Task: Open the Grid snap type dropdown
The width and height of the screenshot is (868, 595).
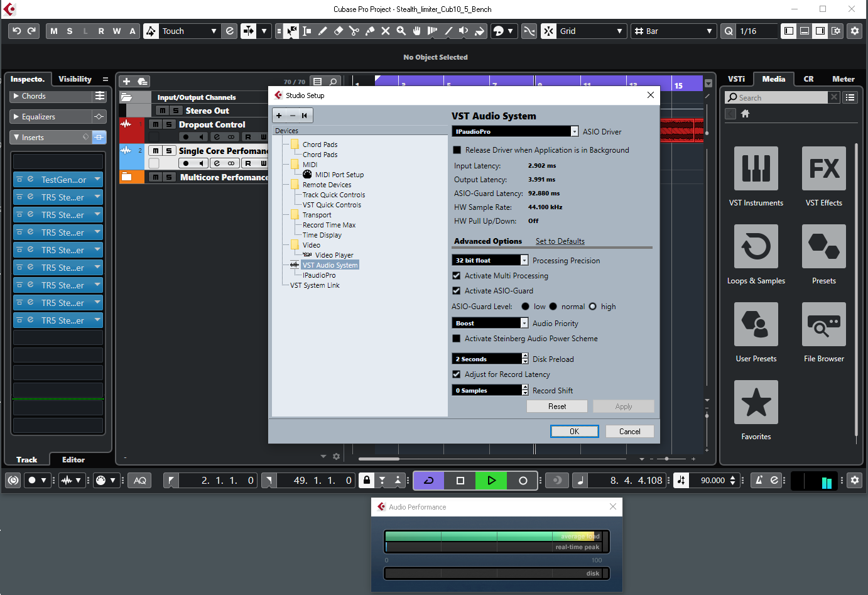Action: tap(591, 31)
